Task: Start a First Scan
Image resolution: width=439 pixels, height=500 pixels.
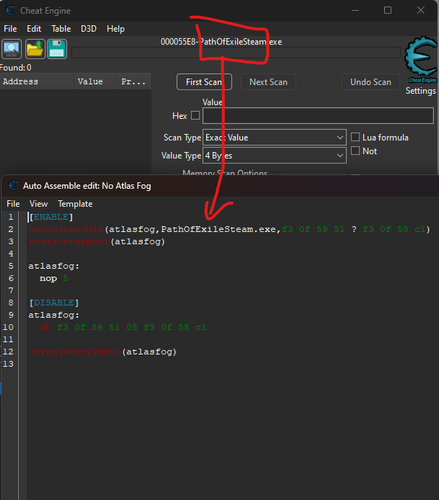Action: 204,82
